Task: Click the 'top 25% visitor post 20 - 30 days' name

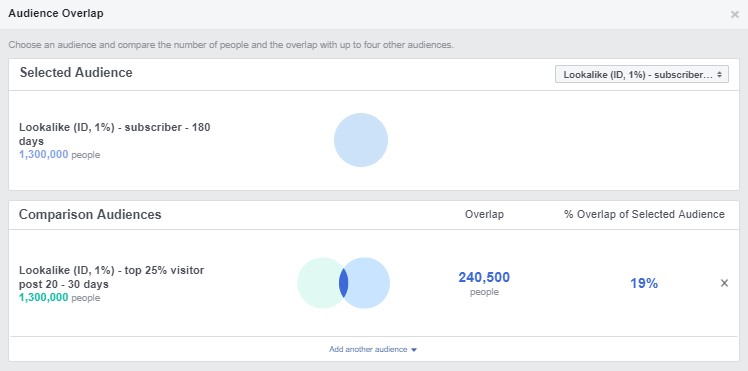Action: pos(112,277)
